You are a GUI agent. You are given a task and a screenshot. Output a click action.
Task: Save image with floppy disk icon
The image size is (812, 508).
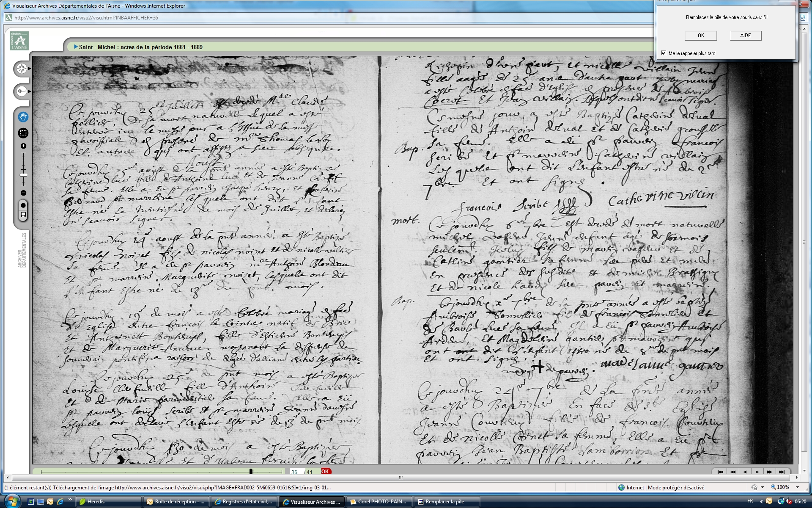[x=23, y=215]
